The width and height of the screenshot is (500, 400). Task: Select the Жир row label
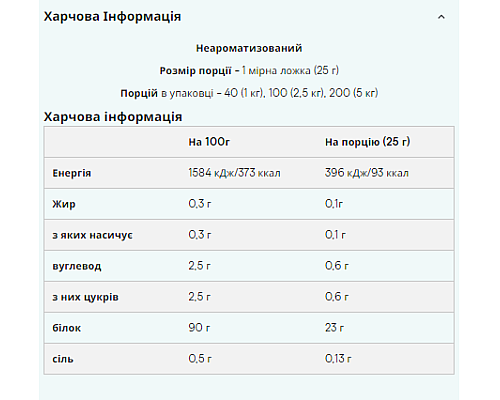pyautogui.click(x=64, y=204)
